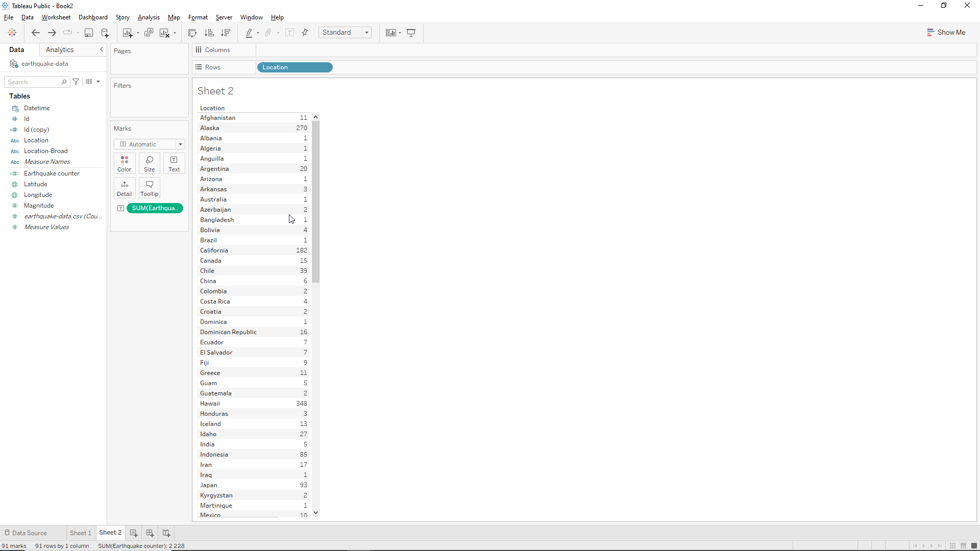Screen dimensions: 980x551
Task: Create a new worksheet from the toolbar
Action: click(x=128, y=33)
